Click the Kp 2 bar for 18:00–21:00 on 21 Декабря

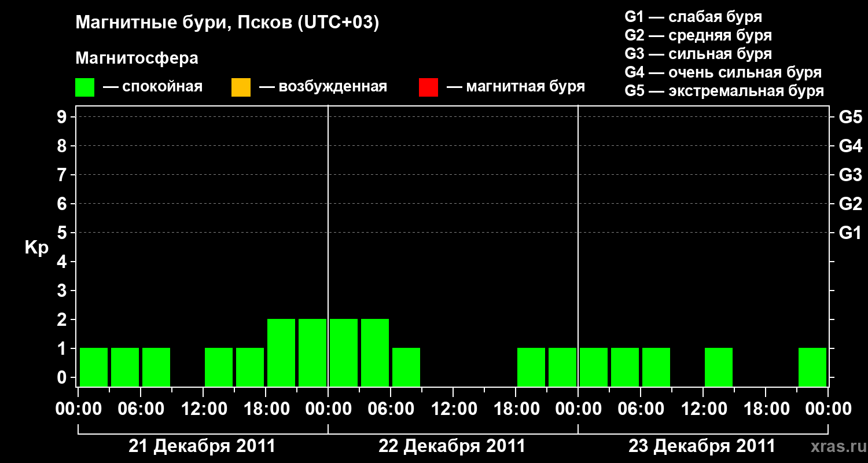click(x=281, y=352)
